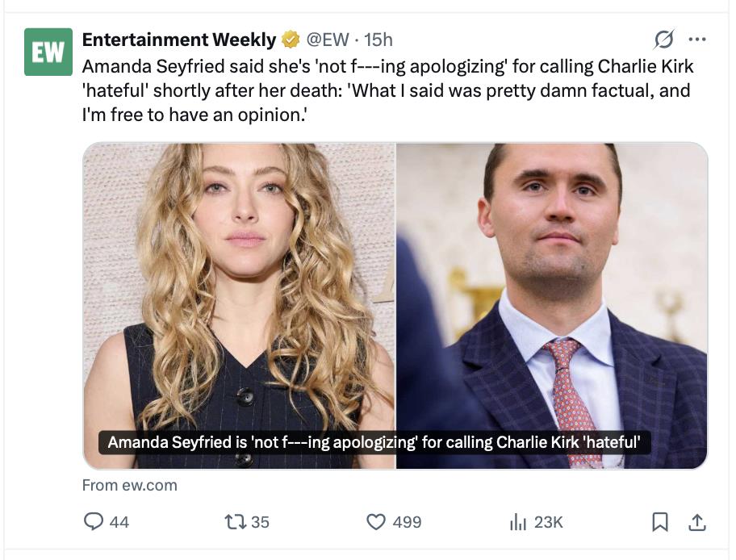Open Grok explain-this-post icon

pos(663,39)
